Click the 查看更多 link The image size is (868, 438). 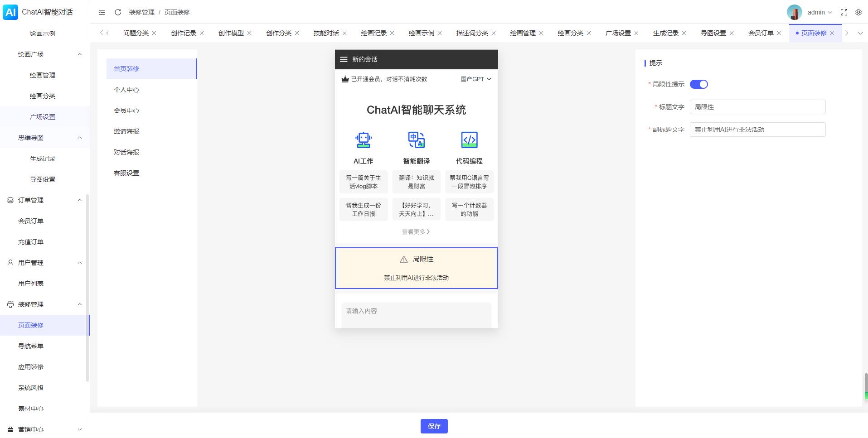click(416, 232)
